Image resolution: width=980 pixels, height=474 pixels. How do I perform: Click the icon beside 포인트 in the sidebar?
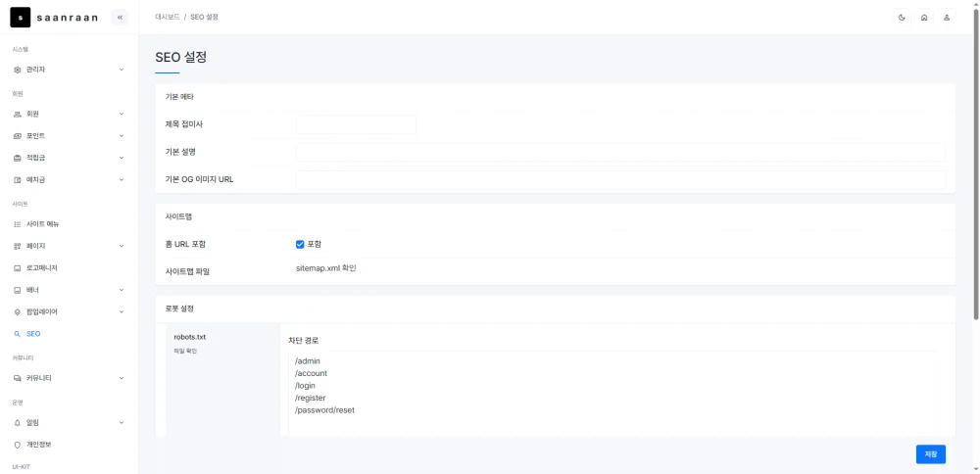18,136
